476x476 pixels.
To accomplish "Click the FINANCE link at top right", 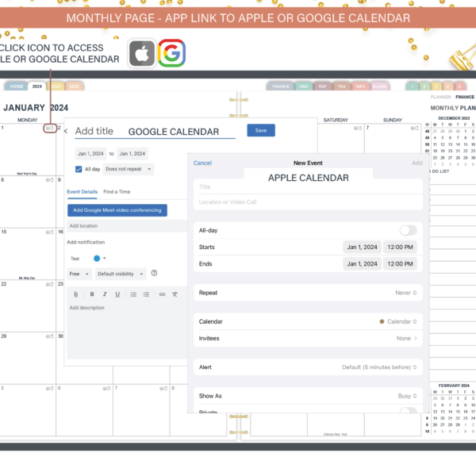I will click(x=464, y=97).
